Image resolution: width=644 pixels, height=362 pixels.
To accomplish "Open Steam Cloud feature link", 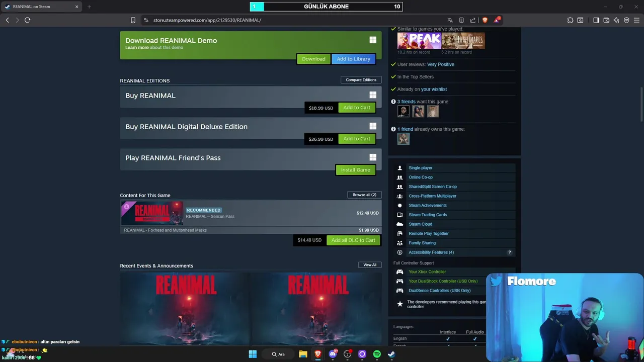I will [x=421, y=224].
